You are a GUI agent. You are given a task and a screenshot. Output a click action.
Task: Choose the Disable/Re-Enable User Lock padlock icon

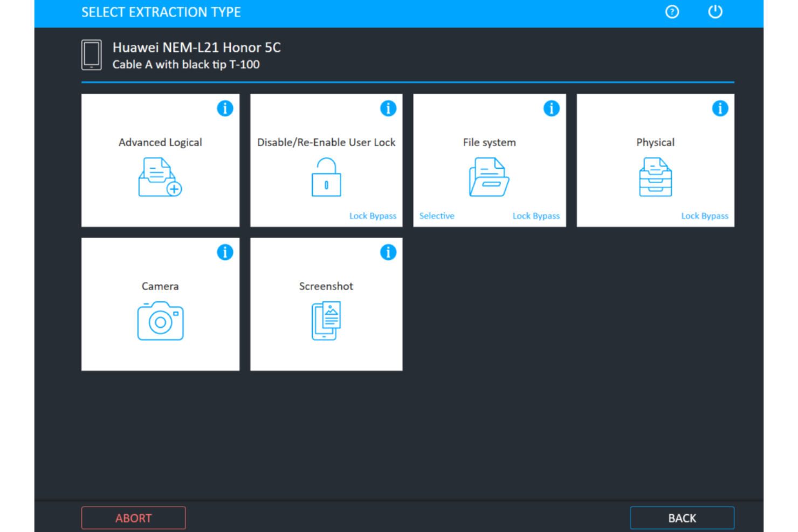pyautogui.click(x=326, y=177)
